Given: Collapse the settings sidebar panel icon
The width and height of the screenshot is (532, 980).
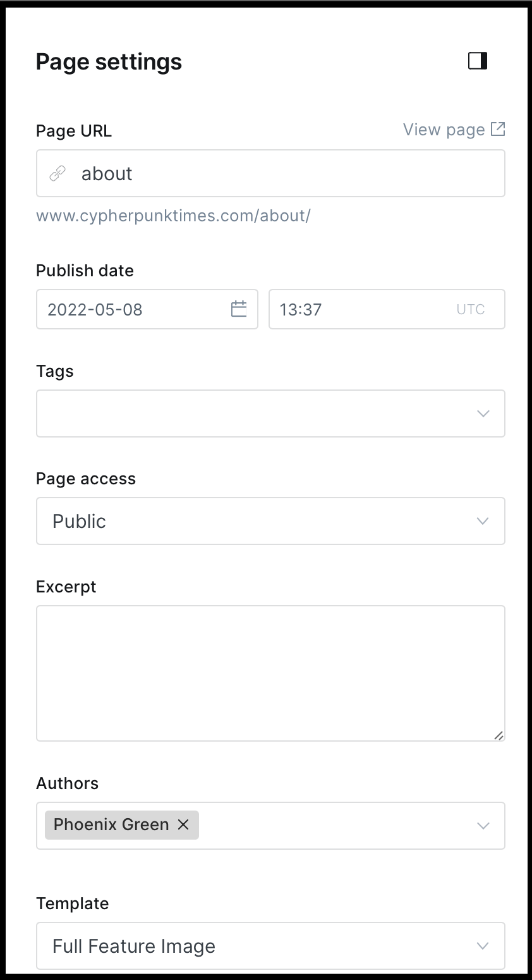Looking at the screenshot, I should click(x=478, y=61).
